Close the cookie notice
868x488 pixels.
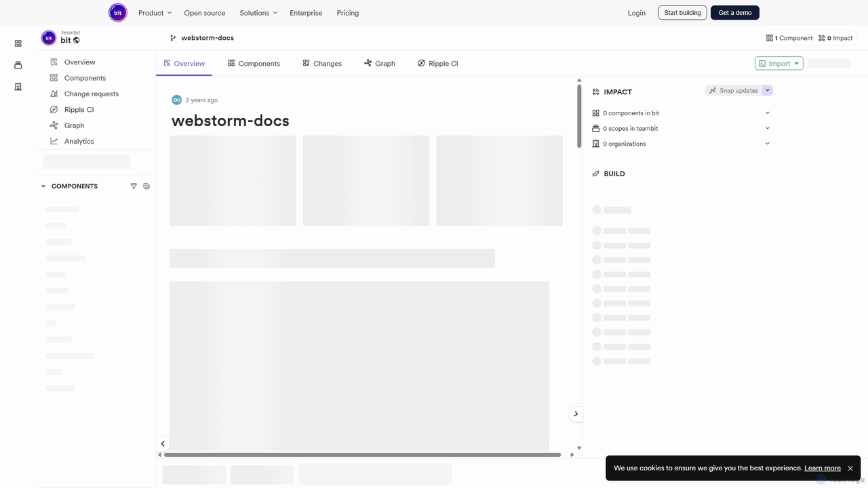pos(850,468)
